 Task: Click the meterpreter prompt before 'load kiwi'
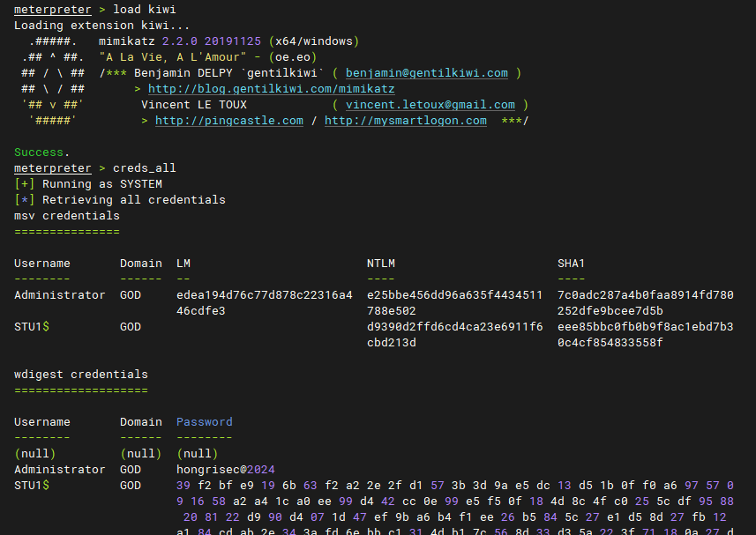click(x=53, y=9)
